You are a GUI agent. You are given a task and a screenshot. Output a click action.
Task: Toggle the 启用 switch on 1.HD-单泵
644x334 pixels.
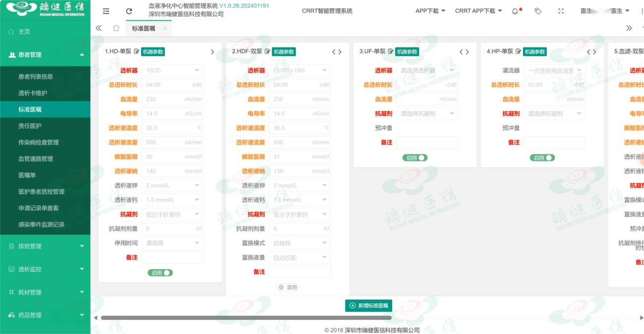pyautogui.click(x=160, y=273)
